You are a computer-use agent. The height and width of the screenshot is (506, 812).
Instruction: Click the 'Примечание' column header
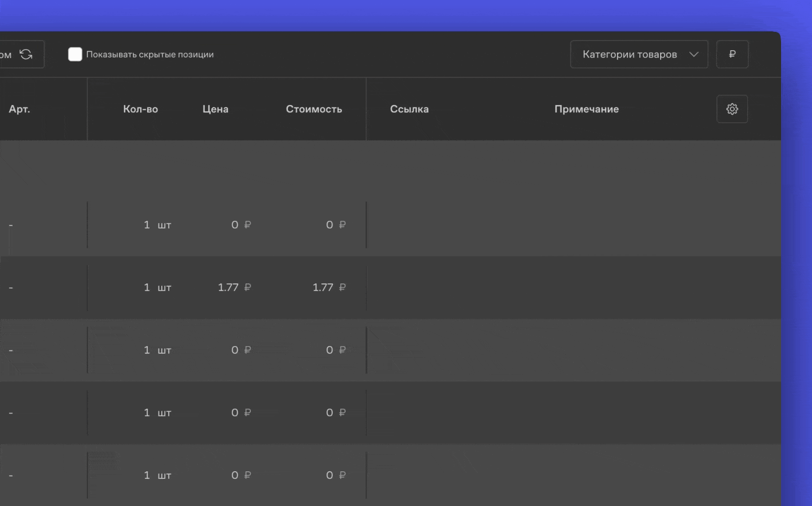(x=586, y=109)
